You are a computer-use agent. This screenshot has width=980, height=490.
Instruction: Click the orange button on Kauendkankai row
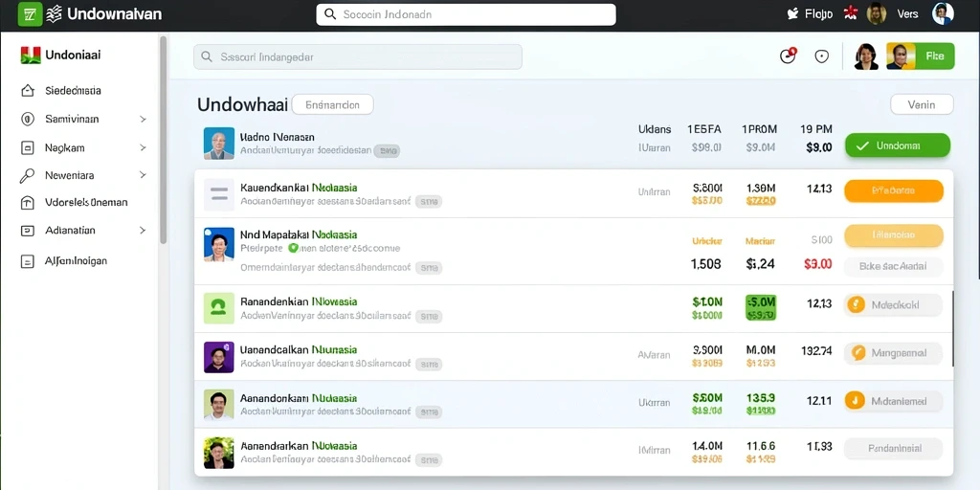coord(894,191)
